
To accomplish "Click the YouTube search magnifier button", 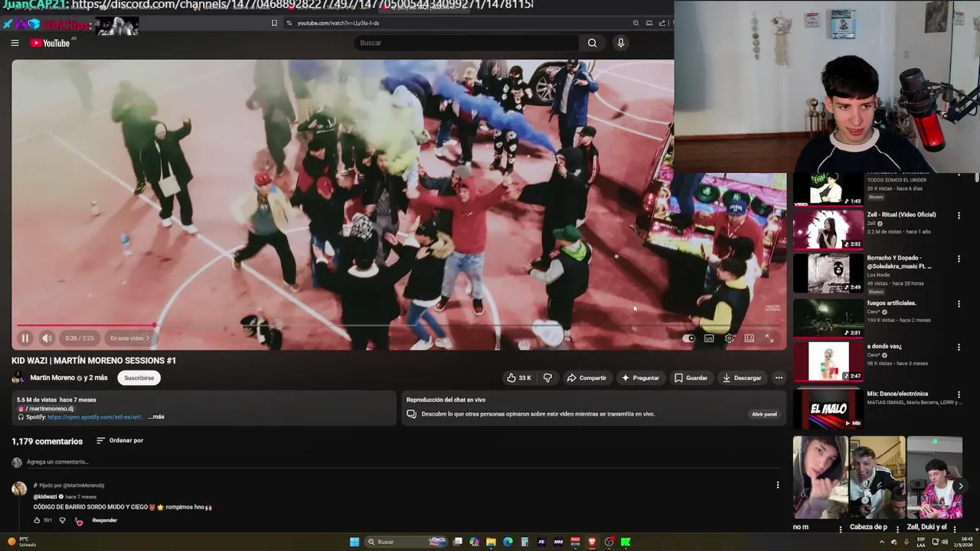I will click(x=592, y=43).
